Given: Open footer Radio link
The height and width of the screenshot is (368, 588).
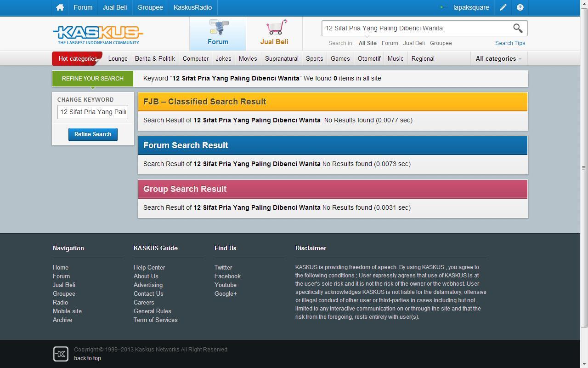Looking at the screenshot, I should (60, 302).
